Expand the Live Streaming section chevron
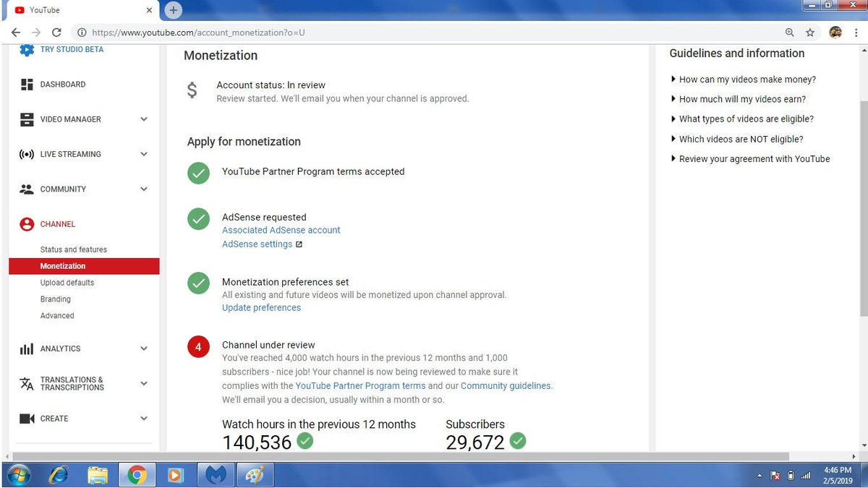868x488 pixels. pos(144,154)
